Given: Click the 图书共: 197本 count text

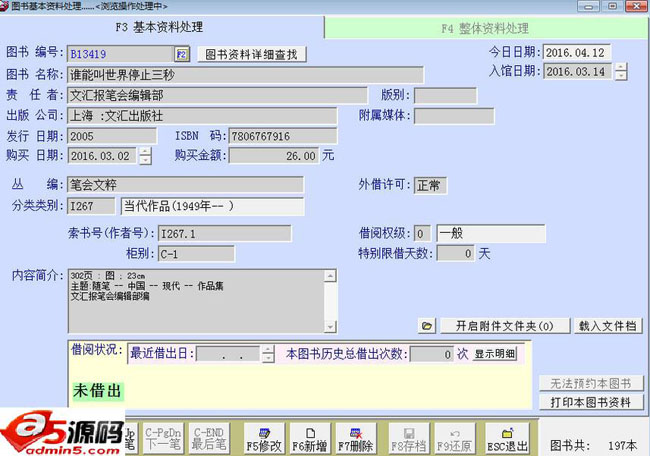Looking at the screenshot, I should point(593,446).
